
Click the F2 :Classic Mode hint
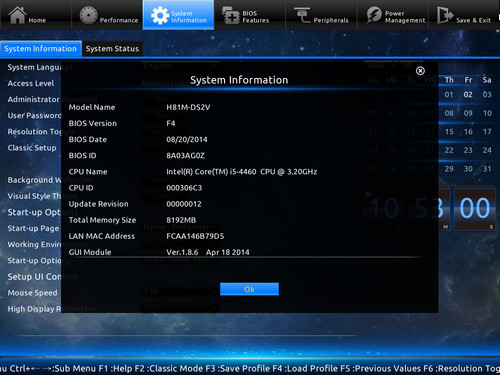coord(169,368)
